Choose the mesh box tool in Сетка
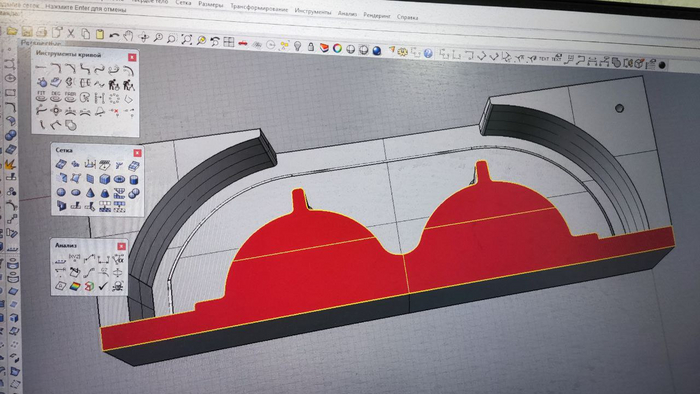700x394 pixels. pyautogui.click(x=104, y=179)
